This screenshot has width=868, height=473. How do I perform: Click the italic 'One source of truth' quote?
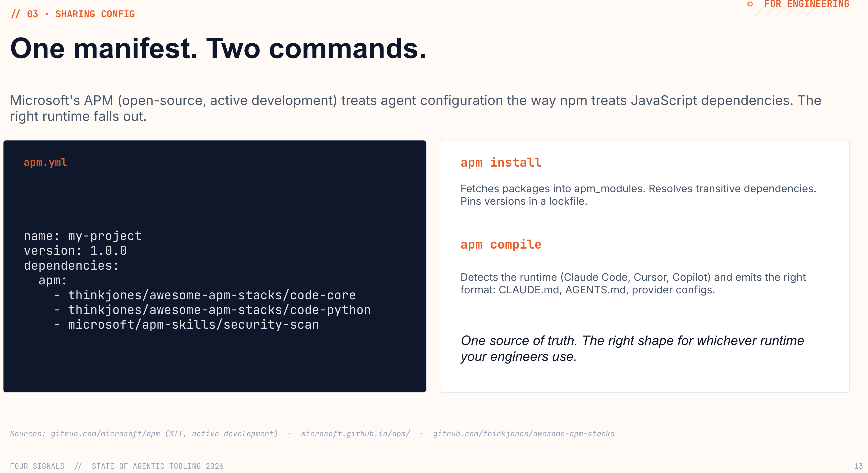point(632,348)
